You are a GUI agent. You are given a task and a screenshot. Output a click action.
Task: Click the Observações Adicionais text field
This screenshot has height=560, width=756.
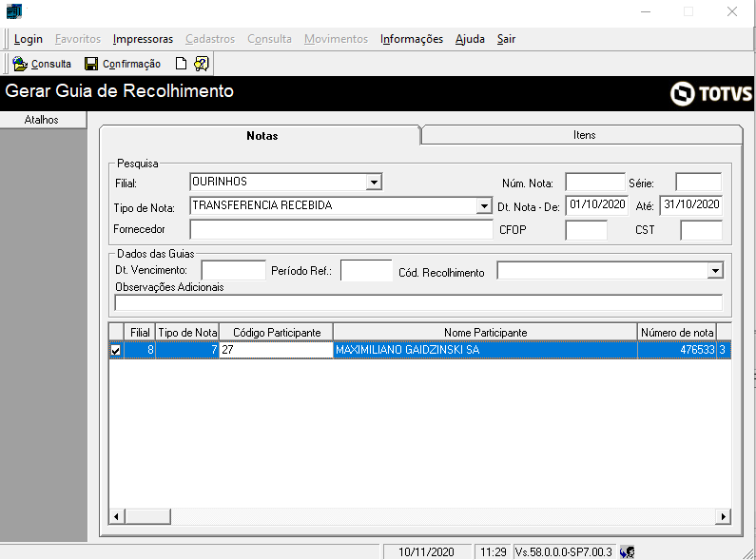(x=418, y=302)
